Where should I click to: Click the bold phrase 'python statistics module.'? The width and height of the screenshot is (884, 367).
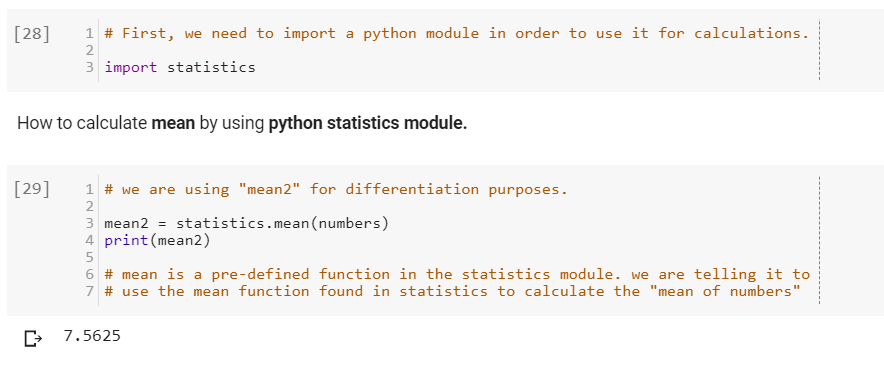tap(368, 123)
